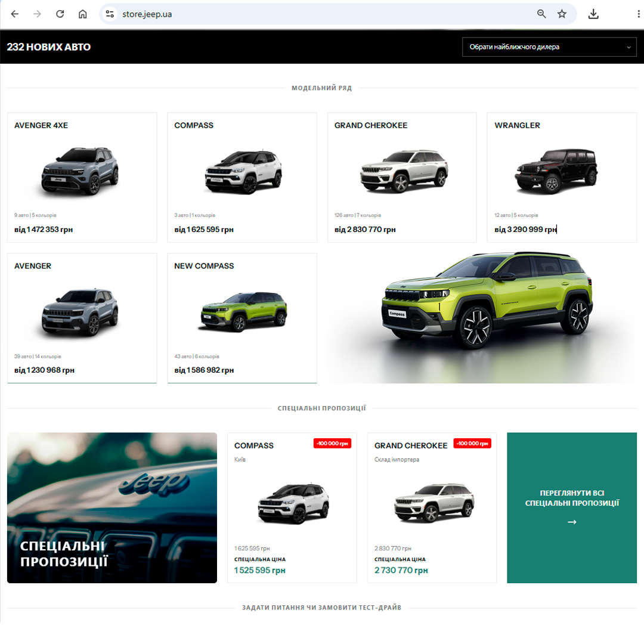Click the 43 авто | 6 кольорів text
This screenshot has height=644, width=644.
197,357
